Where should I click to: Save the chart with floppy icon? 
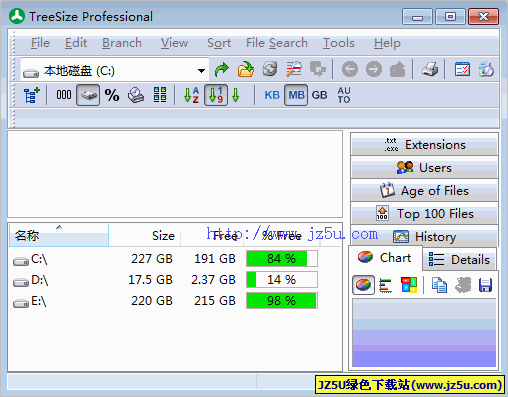click(485, 285)
